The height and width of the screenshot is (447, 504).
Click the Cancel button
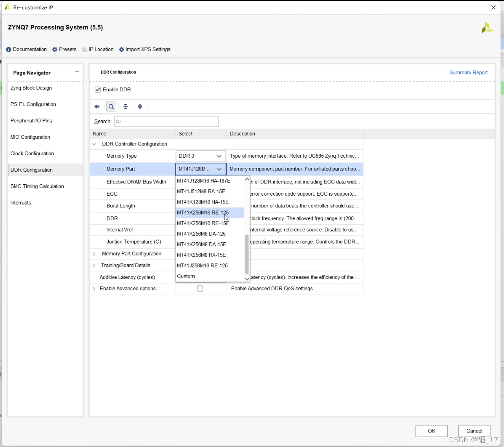pyautogui.click(x=474, y=431)
